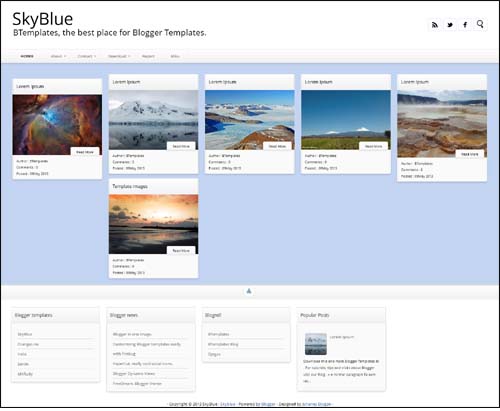The width and height of the screenshot is (500, 411).
Task: Click the SkyBlue link in Blogger templates list
Action: click(25, 334)
